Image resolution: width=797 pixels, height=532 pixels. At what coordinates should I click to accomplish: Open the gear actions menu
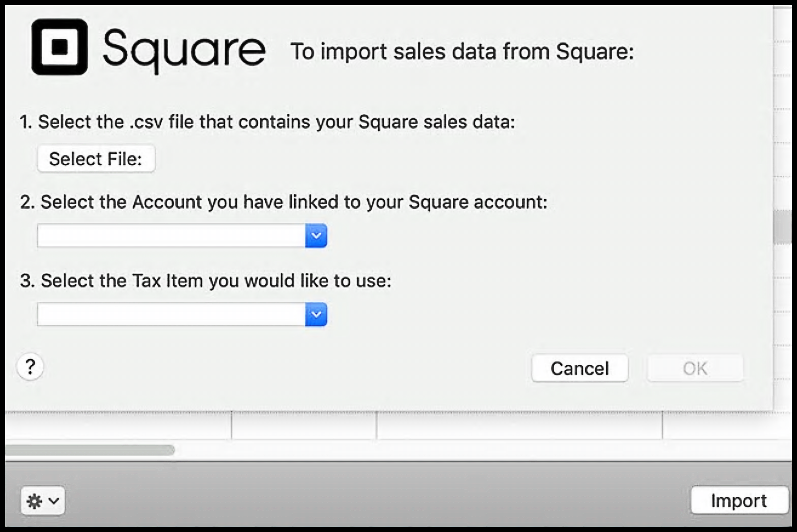(x=43, y=501)
